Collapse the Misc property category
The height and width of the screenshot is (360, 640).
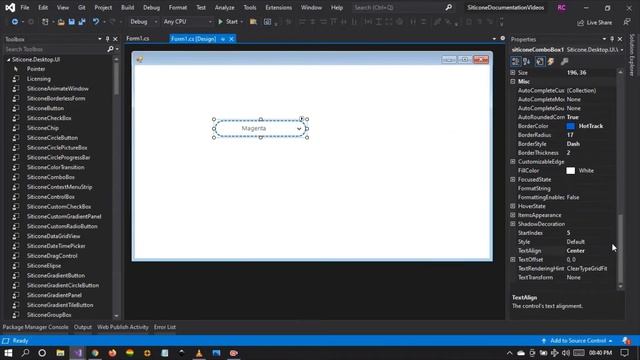click(513, 82)
